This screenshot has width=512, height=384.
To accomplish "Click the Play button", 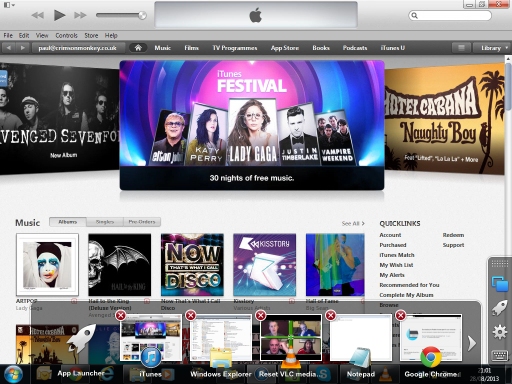I will coord(59,15).
